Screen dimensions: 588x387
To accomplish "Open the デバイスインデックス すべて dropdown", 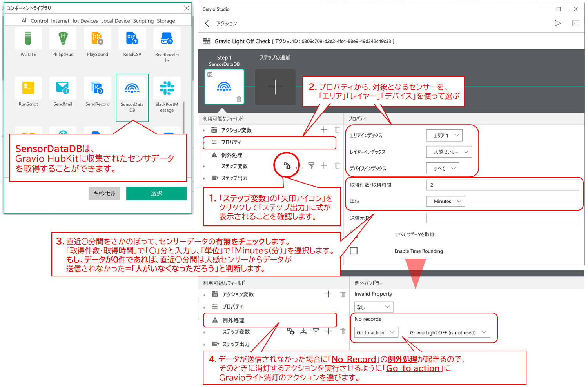I will (x=443, y=168).
